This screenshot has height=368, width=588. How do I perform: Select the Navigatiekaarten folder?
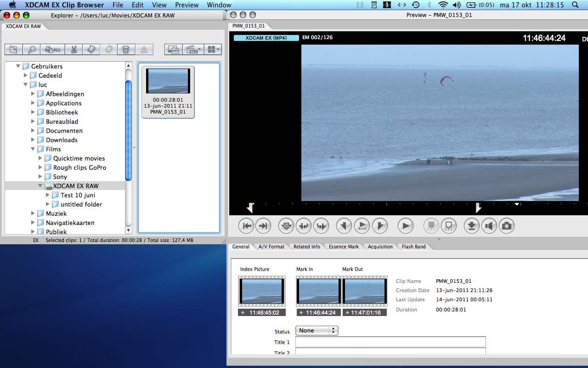point(66,223)
